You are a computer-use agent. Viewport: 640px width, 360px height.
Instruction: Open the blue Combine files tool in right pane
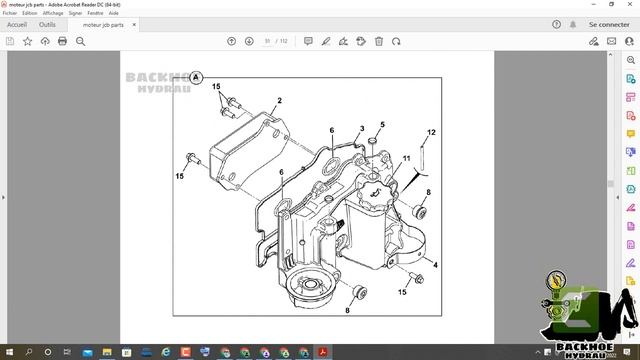(631, 152)
